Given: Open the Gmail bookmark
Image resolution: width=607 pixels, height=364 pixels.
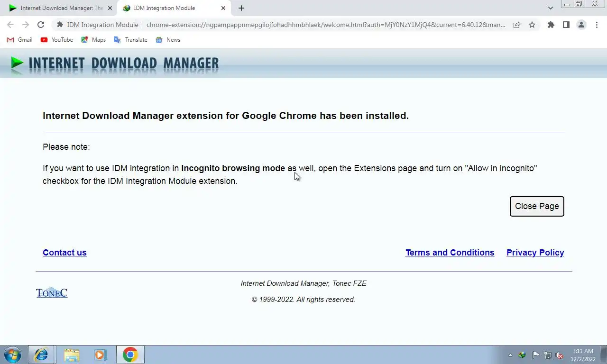Looking at the screenshot, I should 19,40.
